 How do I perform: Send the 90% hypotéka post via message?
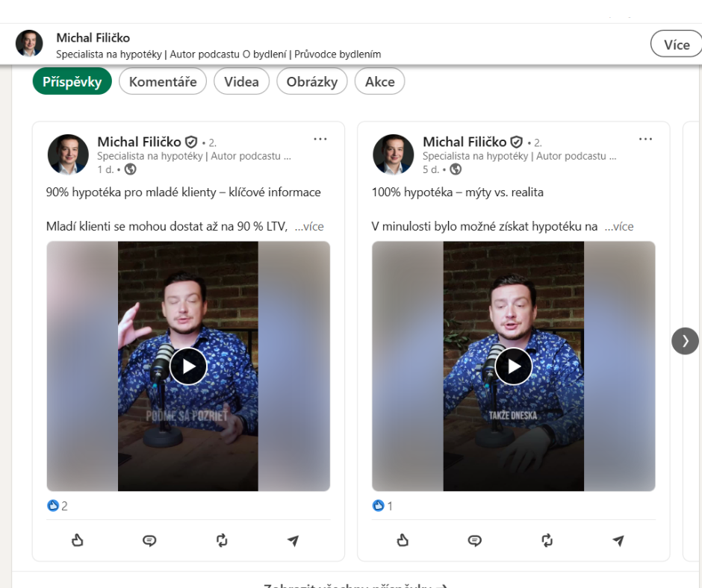(x=293, y=540)
